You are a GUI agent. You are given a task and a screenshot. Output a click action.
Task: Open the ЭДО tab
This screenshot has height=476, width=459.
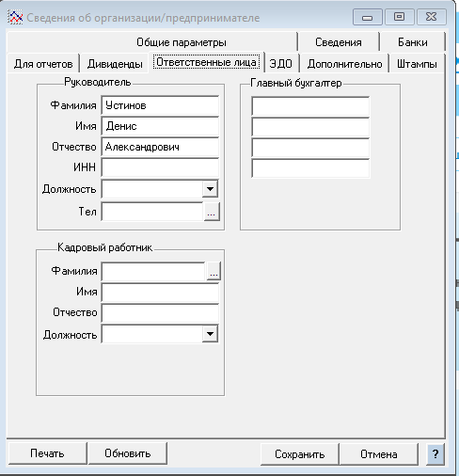[281, 64]
